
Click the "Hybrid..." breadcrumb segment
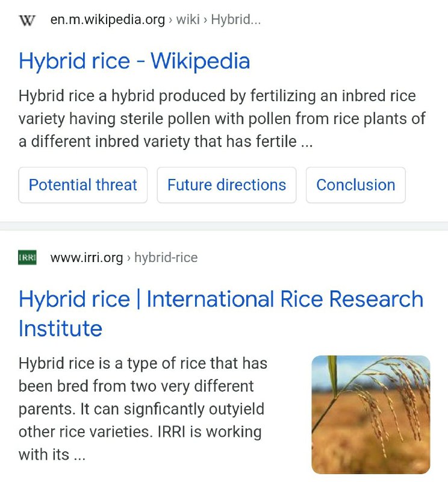click(236, 20)
